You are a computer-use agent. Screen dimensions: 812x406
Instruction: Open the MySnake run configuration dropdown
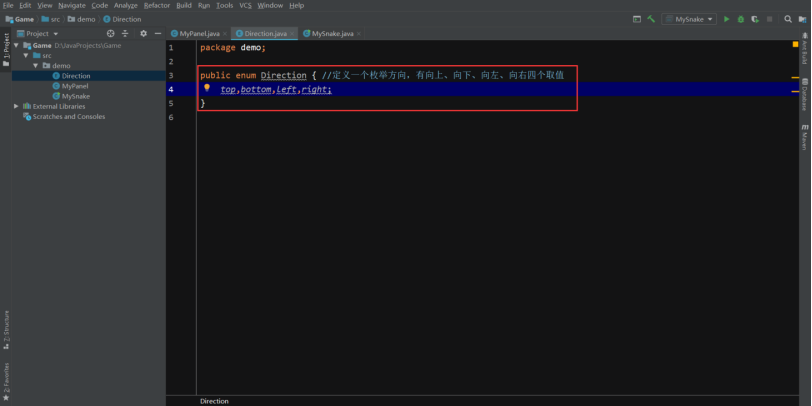[x=689, y=19]
